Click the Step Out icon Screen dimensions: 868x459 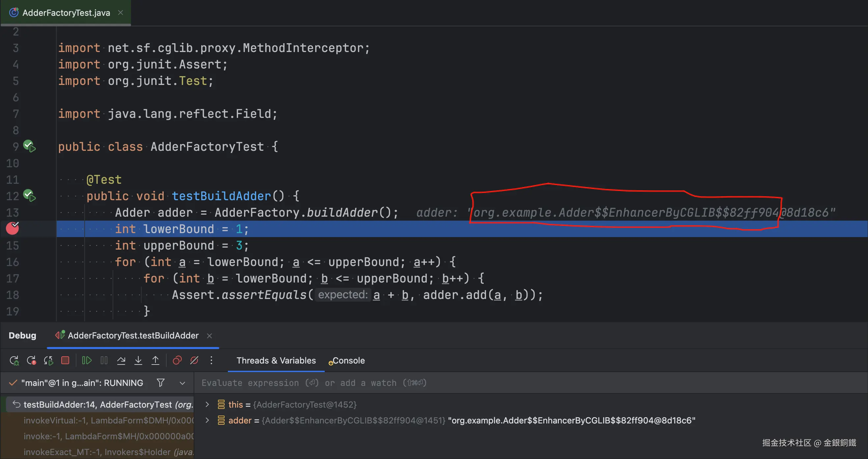[x=155, y=361]
